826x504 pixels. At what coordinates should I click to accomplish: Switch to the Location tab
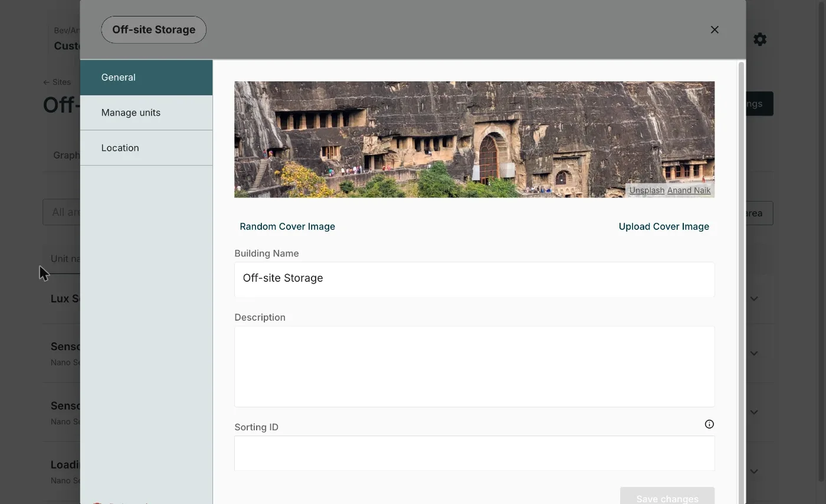coord(146,148)
